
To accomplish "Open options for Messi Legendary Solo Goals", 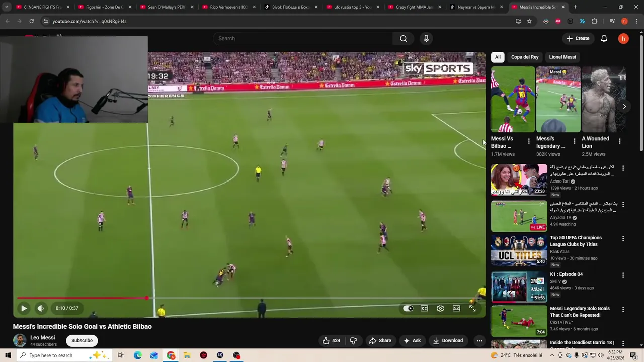I will (x=623, y=309).
